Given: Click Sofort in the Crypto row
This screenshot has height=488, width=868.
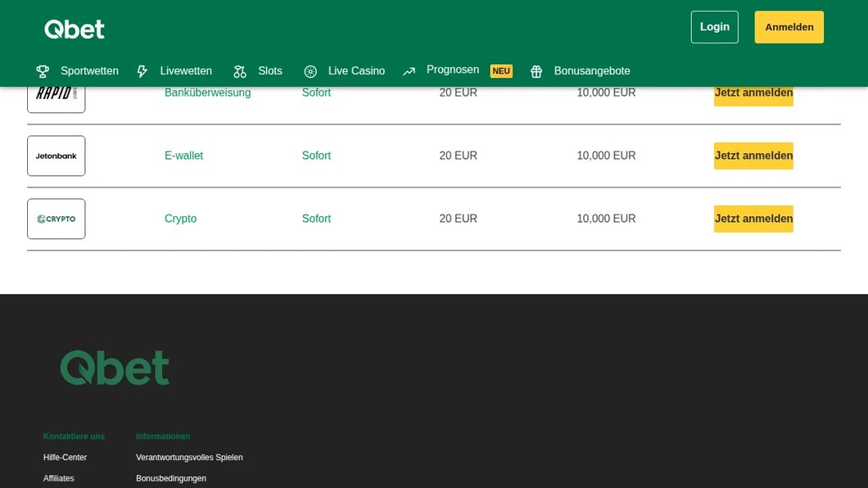Looking at the screenshot, I should click(x=316, y=219).
